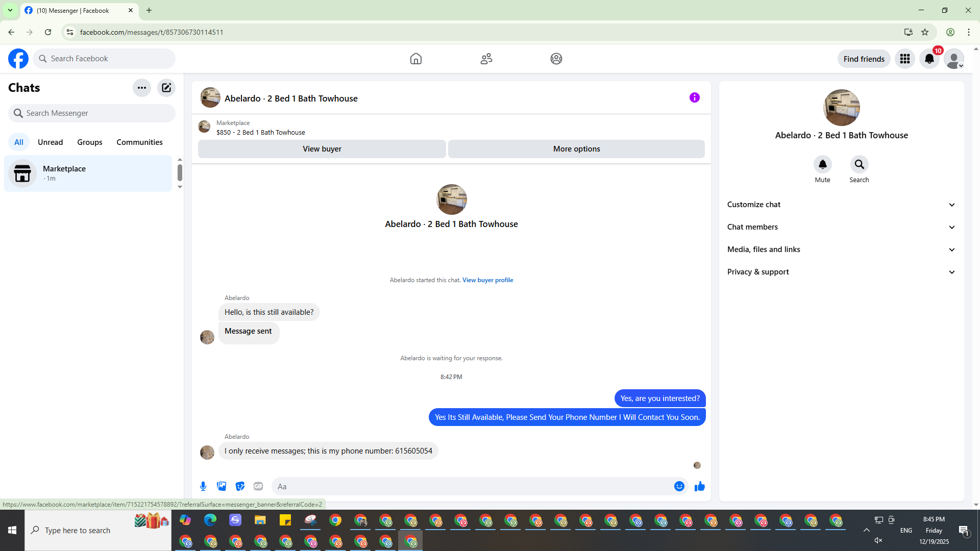Open the View buyer profile link

point(487,280)
